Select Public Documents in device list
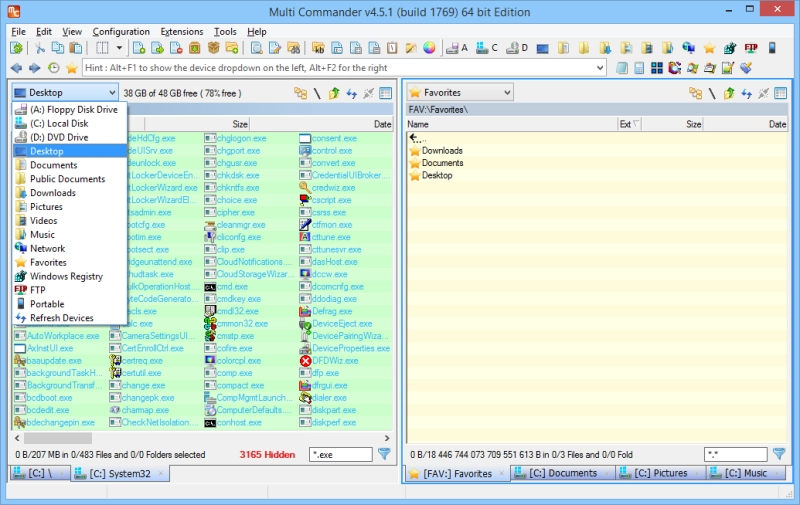 [x=70, y=179]
